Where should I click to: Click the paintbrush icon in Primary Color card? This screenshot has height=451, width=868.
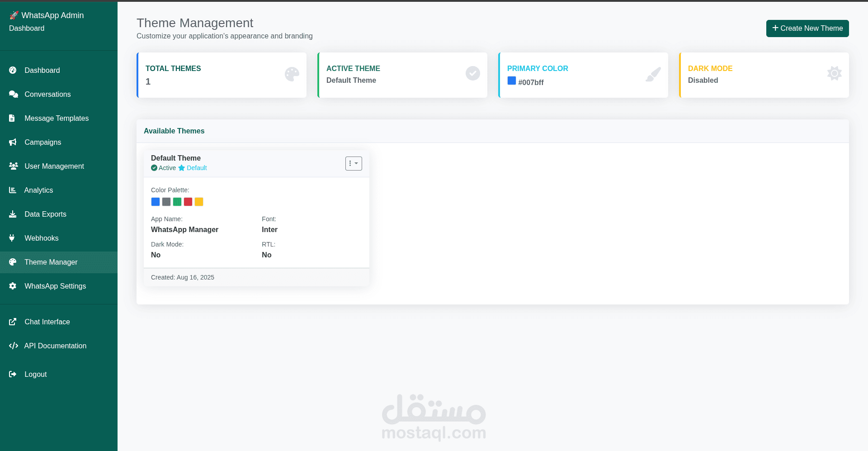(653, 74)
